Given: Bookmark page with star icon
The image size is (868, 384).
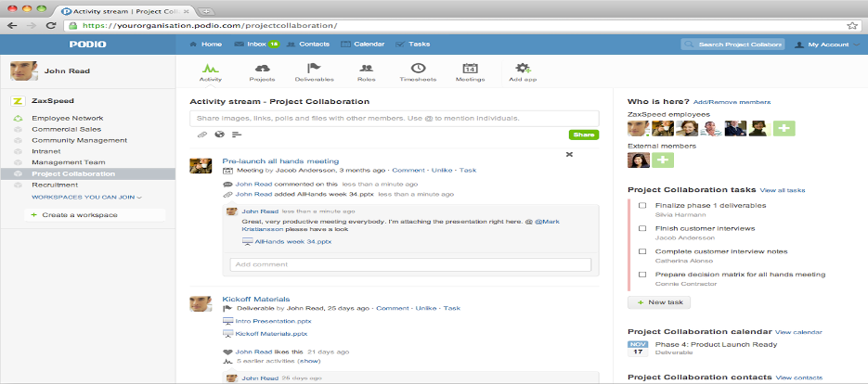Looking at the screenshot, I should [x=852, y=25].
